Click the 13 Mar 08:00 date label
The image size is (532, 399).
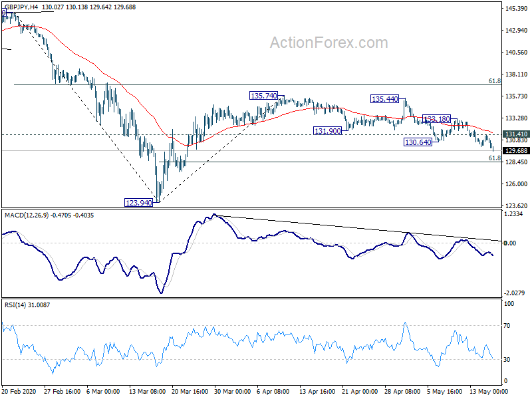pyautogui.click(x=147, y=392)
